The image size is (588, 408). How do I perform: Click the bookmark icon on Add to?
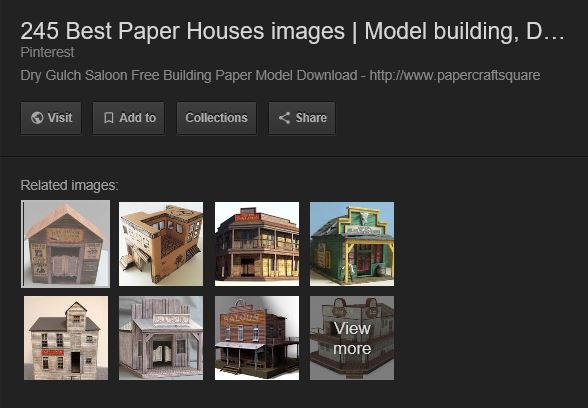coord(108,118)
